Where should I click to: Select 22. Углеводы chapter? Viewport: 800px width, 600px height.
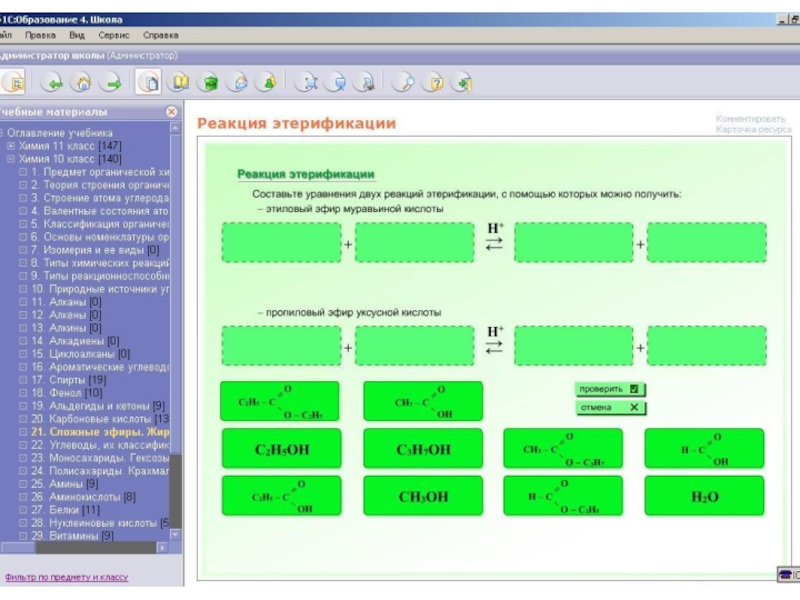tap(100, 445)
